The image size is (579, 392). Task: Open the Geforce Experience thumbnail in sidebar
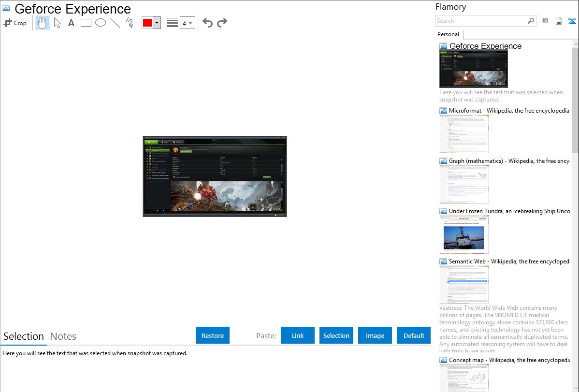[x=473, y=69]
